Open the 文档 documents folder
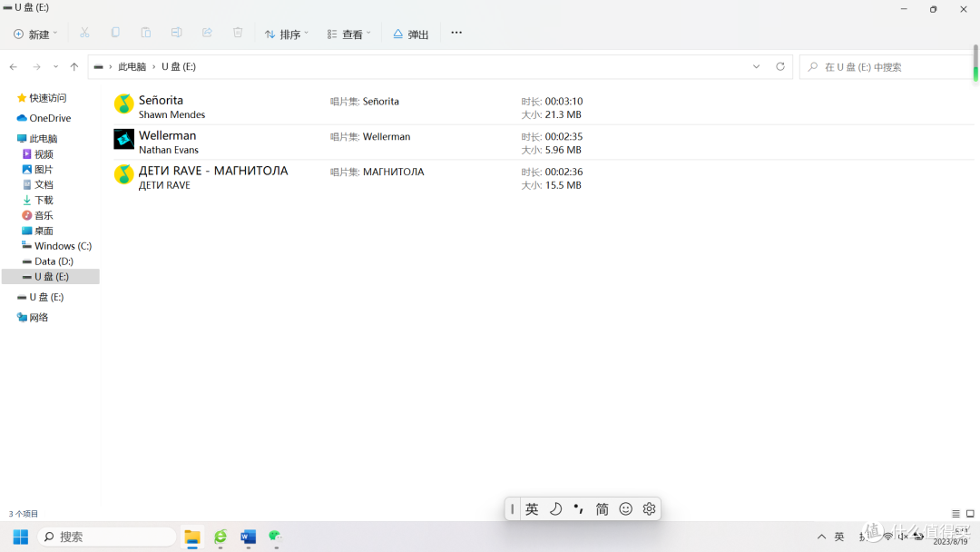Image resolution: width=980 pixels, height=552 pixels. click(37, 185)
